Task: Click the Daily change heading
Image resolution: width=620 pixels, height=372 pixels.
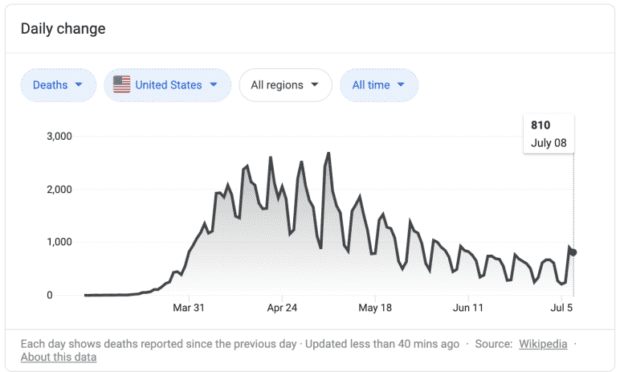Action: tap(63, 29)
